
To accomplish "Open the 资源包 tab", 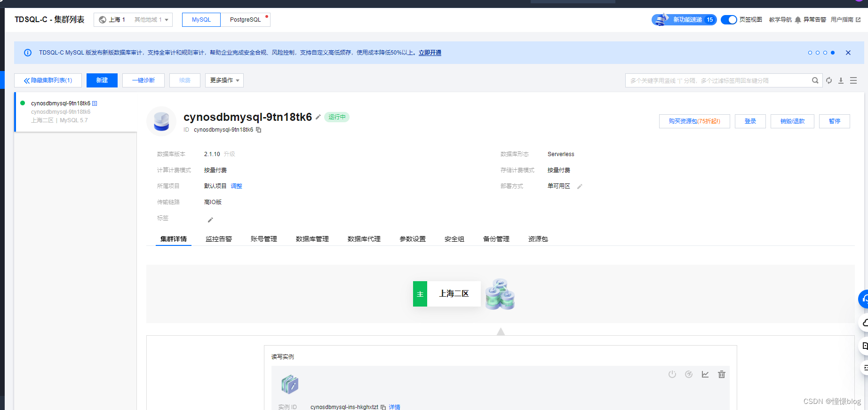I will point(538,239).
